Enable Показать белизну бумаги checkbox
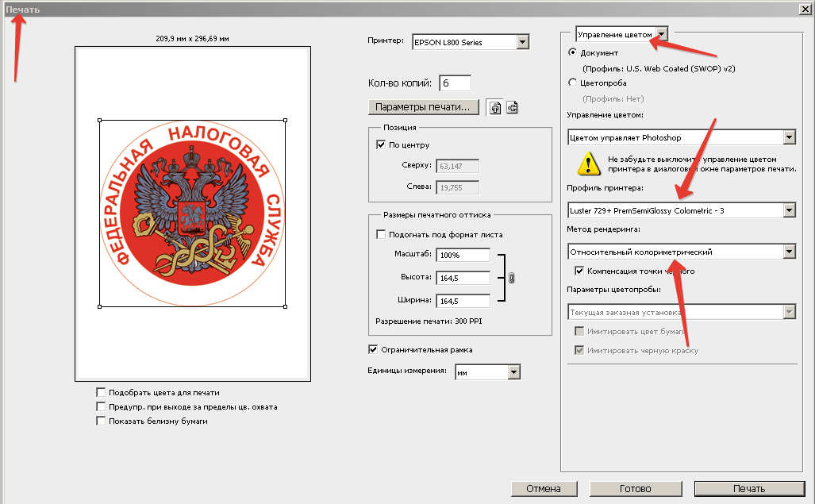Image resolution: width=815 pixels, height=504 pixels. coord(101,421)
